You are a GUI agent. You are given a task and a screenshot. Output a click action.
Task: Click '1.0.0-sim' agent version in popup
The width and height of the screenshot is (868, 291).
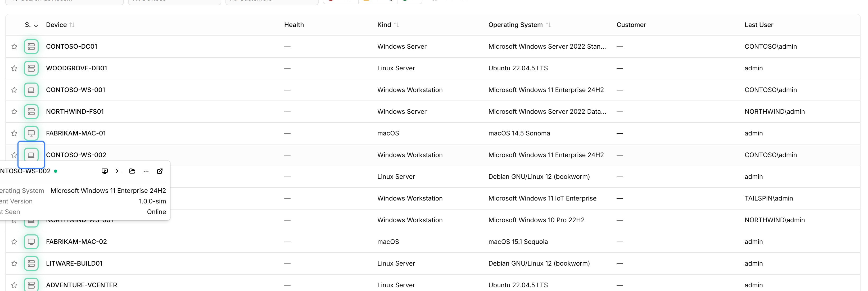click(152, 201)
